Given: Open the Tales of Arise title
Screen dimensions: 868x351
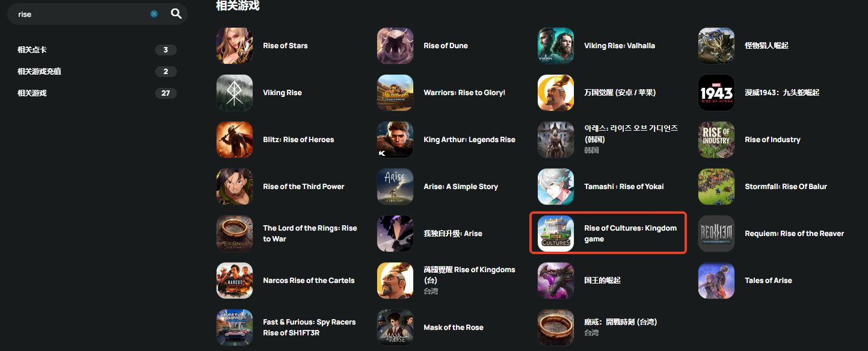Looking at the screenshot, I should coord(768,281).
